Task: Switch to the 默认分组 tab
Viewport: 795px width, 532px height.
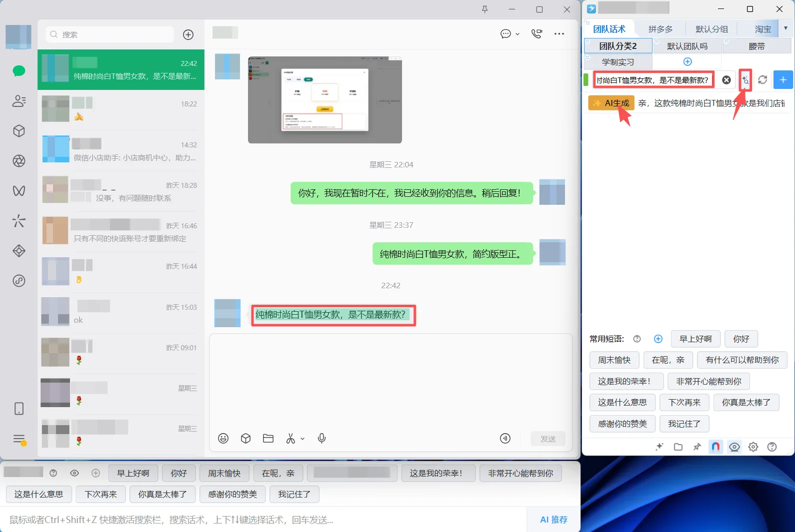Action: pyautogui.click(x=711, y=29)
